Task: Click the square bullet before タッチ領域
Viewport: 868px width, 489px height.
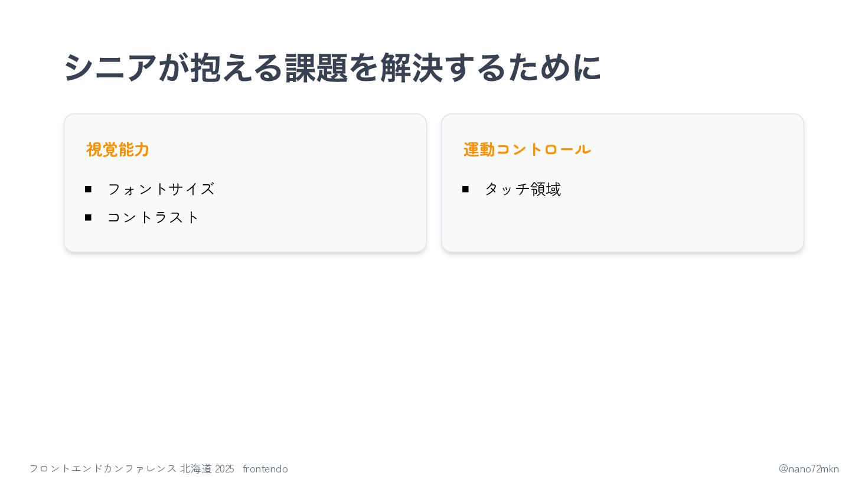Action: 465,189
